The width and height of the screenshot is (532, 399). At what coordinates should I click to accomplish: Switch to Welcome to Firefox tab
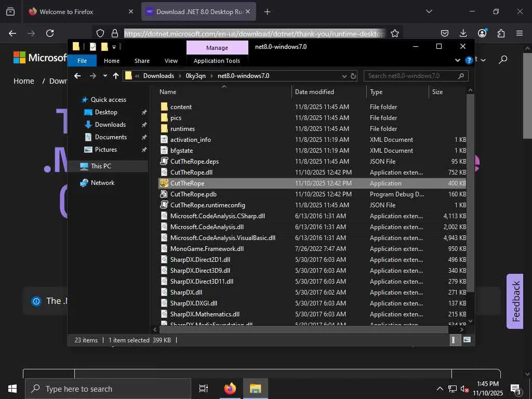pyautogui.click(x=80, y=12)
